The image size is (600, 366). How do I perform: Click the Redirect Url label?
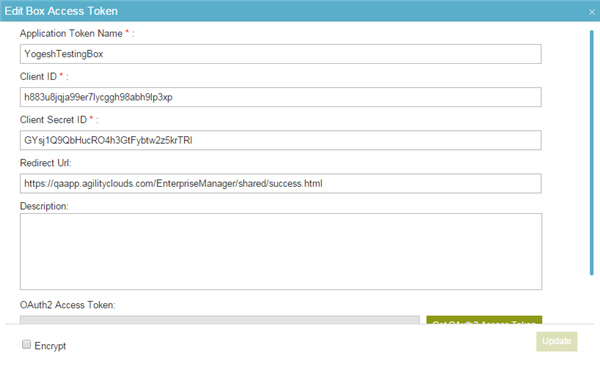pos(46,163)
